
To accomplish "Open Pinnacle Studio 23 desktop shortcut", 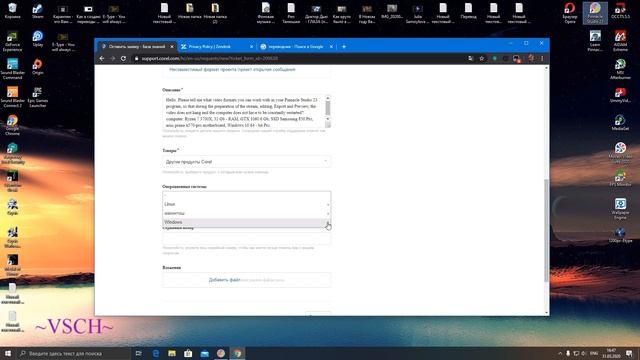I will (595, 13).
